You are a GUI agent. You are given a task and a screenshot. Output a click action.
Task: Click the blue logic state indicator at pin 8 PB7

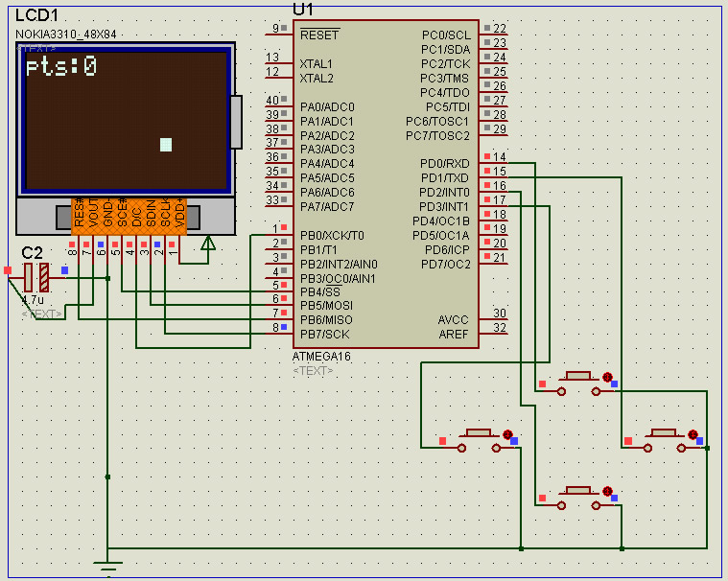(x=284, y=327)
